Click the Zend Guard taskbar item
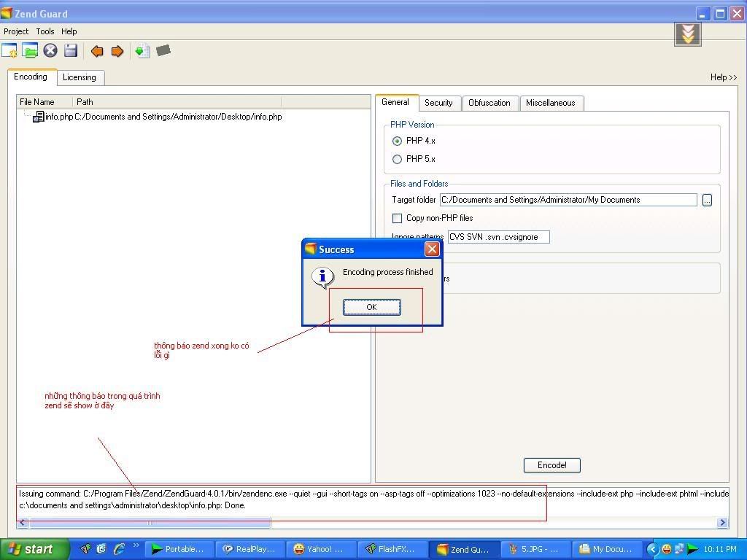 pos(463,549)
